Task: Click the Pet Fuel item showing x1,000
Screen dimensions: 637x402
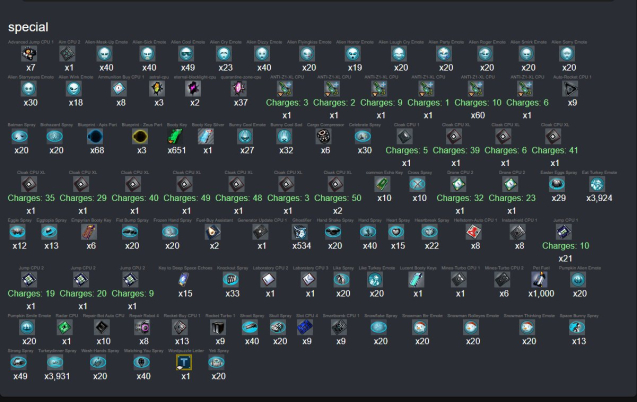Action: coord(541,281)
